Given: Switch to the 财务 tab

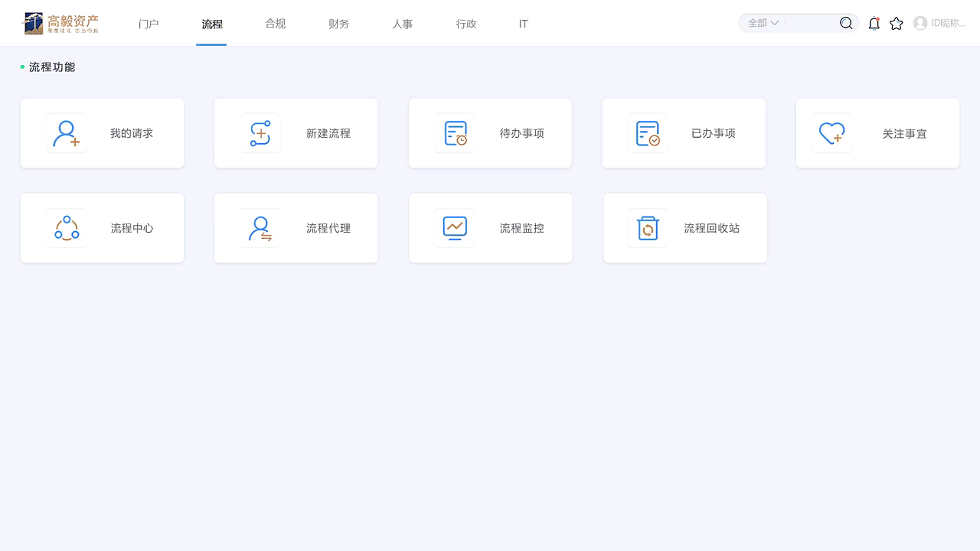Looking at the screenshot, I should point(338,24).
